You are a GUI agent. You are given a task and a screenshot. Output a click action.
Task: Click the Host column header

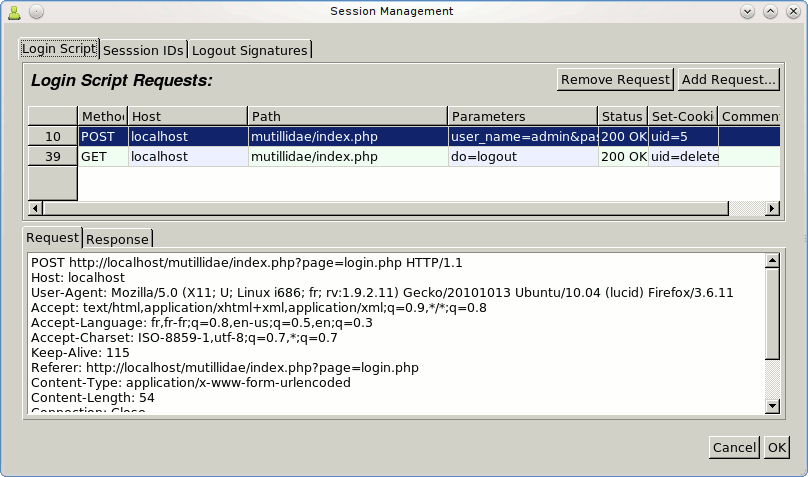[x=187, y=116]
